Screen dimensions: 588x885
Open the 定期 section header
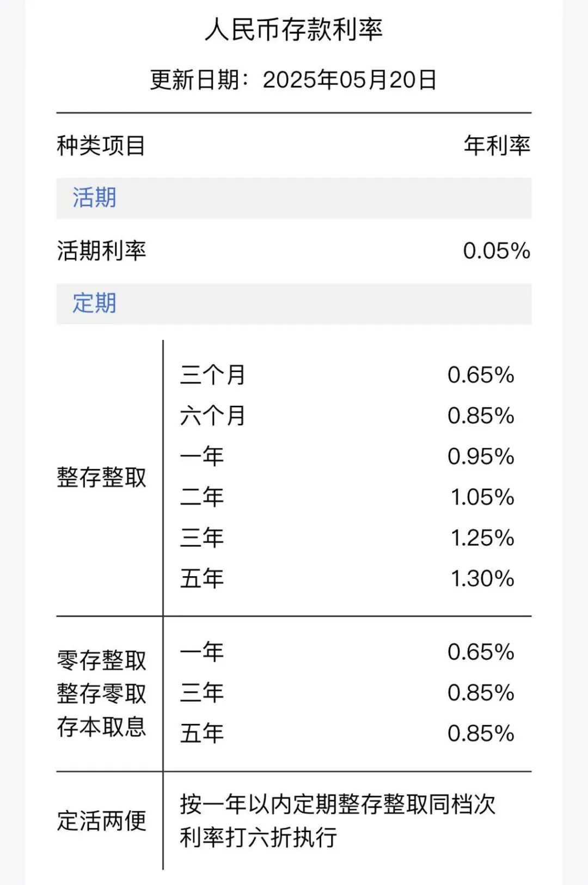coord(95,303)
